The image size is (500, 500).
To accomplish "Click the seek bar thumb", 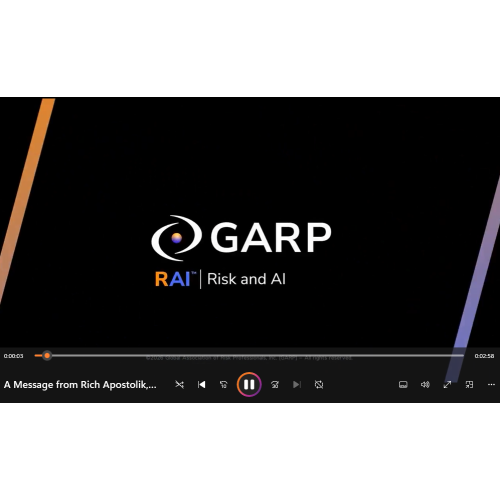I will (47, 356).
